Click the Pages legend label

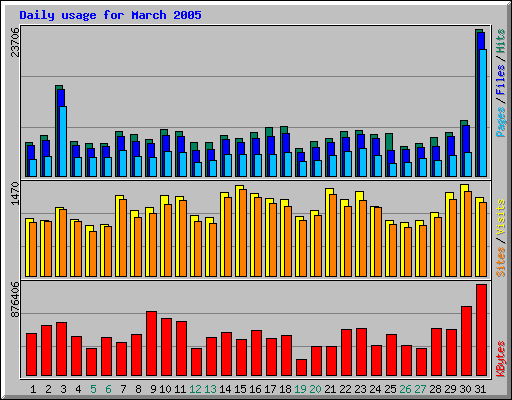coord(501,121)
